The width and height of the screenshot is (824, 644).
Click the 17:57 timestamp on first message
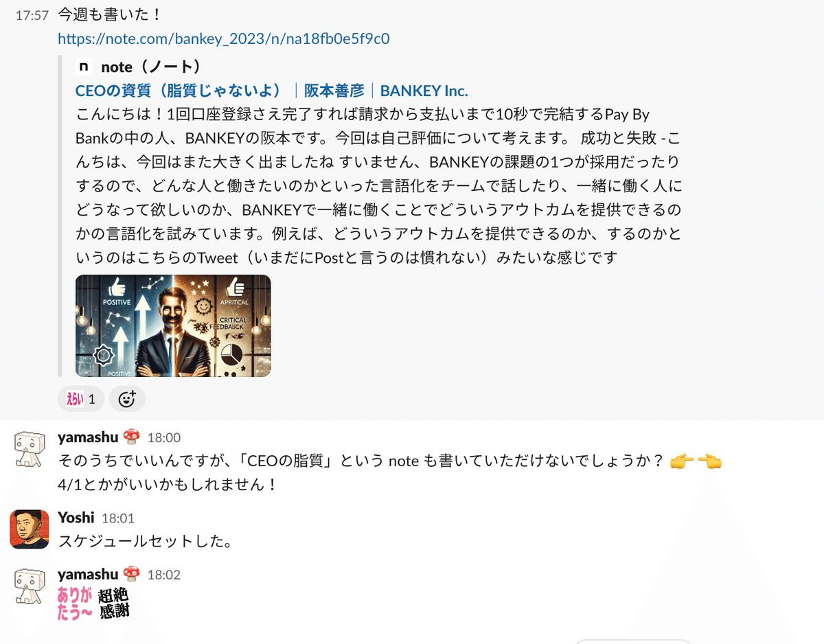pyautogui.click(x=32, y=15)
